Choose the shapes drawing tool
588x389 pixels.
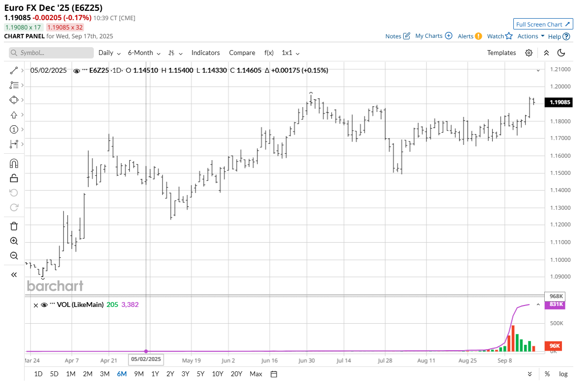pyautogui.click(x=14, y=100)
